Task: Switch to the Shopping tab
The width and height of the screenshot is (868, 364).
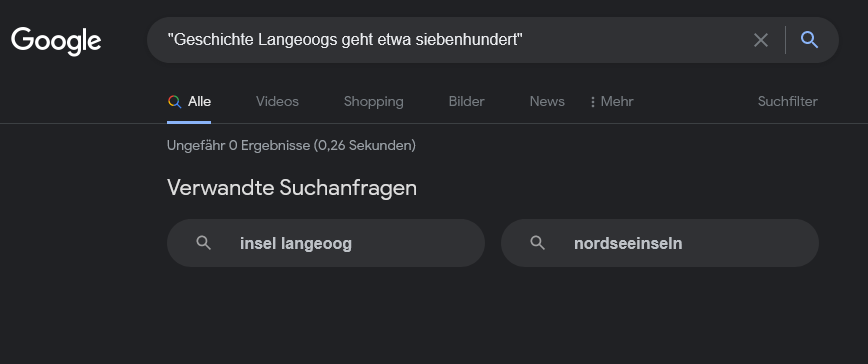Action: (x=374, y=102)
